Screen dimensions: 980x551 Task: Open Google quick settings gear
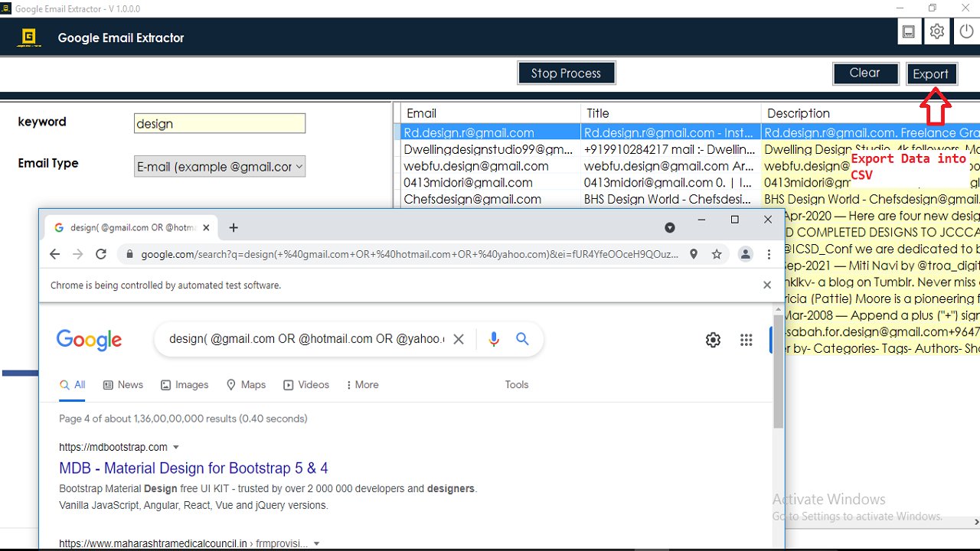tap(714, 340)
